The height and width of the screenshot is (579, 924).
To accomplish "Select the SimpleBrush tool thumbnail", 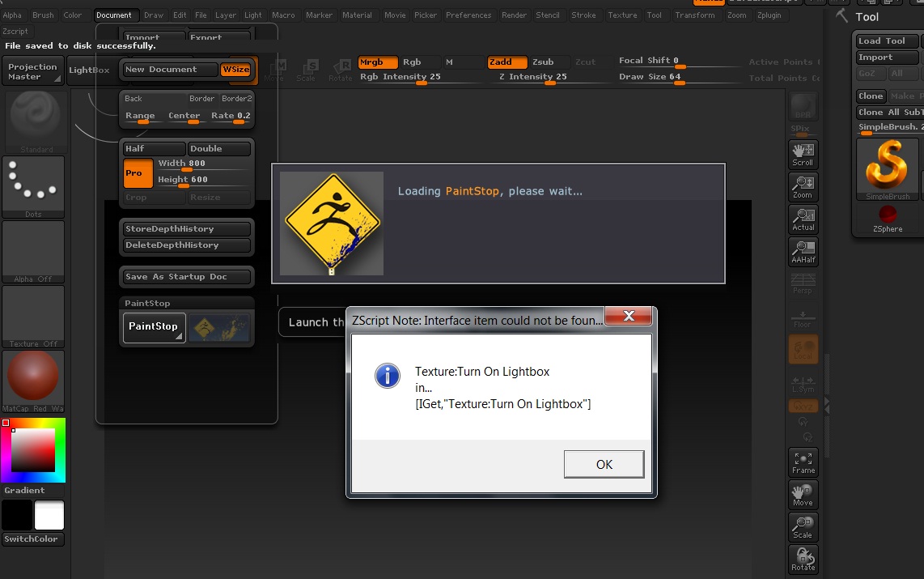I will (x=887, y=170).
